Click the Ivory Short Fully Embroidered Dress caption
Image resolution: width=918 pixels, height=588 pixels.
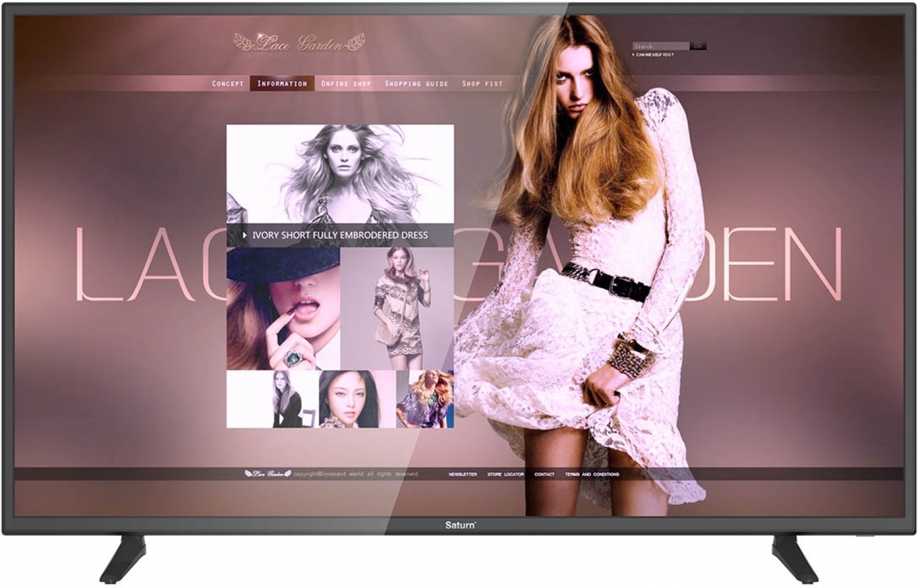pos(340,235)
